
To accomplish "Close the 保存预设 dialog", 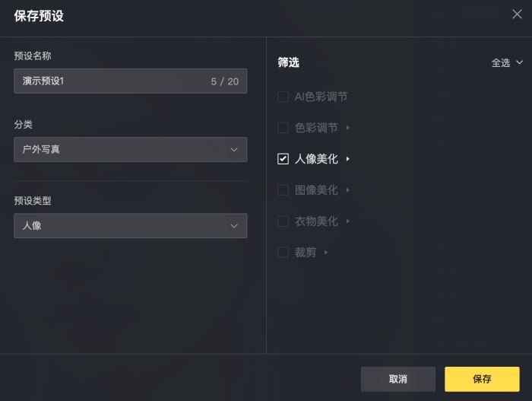I will (517, 14).
